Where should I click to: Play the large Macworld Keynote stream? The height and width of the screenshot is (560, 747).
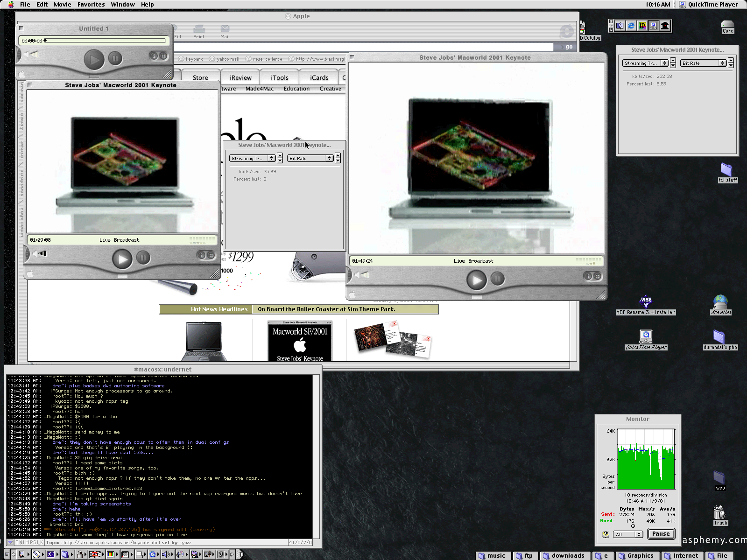coord(476,280)
